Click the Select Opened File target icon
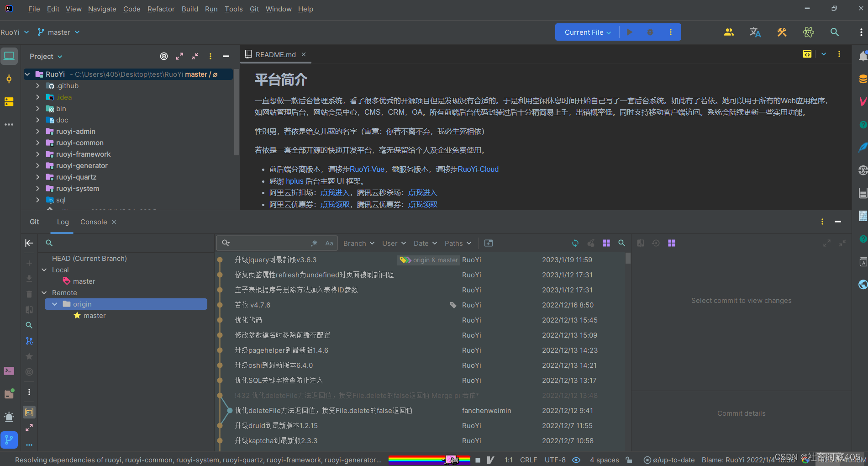Screen dimensions: 868x466 (164, 56)
